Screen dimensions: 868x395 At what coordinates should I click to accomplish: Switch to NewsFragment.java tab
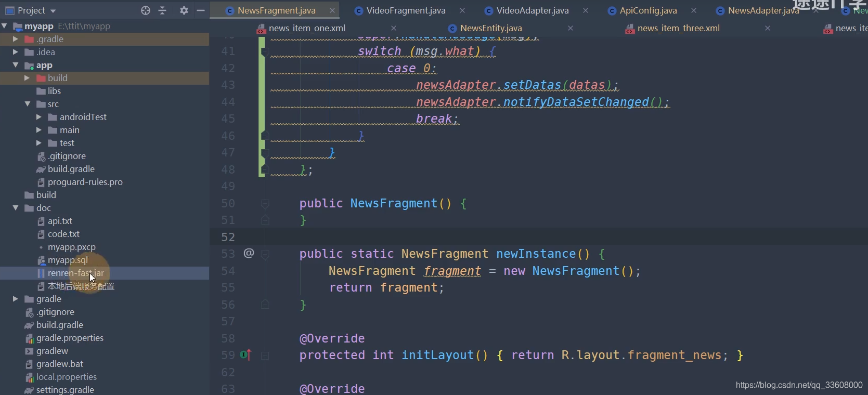click(276, 10)
